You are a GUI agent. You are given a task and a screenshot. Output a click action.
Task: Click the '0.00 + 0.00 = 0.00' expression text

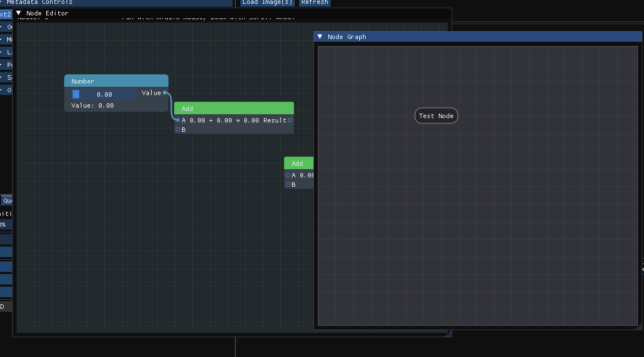coord(224,120)
